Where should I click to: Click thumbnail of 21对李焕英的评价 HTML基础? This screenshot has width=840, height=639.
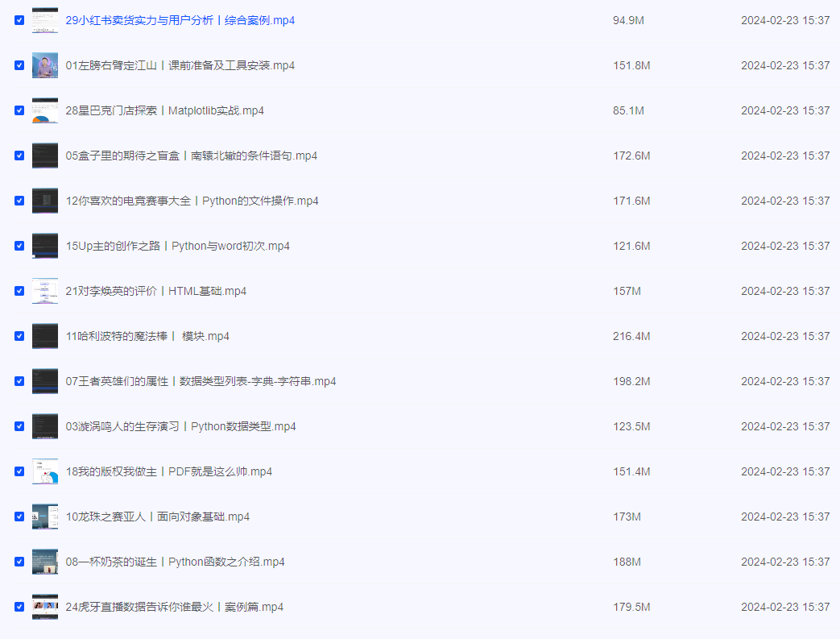click(44, 290)
